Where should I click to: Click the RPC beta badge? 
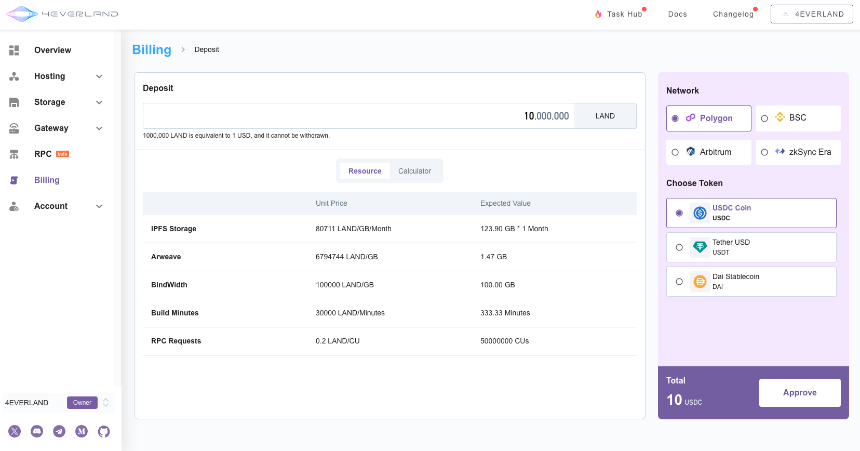coord(63,154)
